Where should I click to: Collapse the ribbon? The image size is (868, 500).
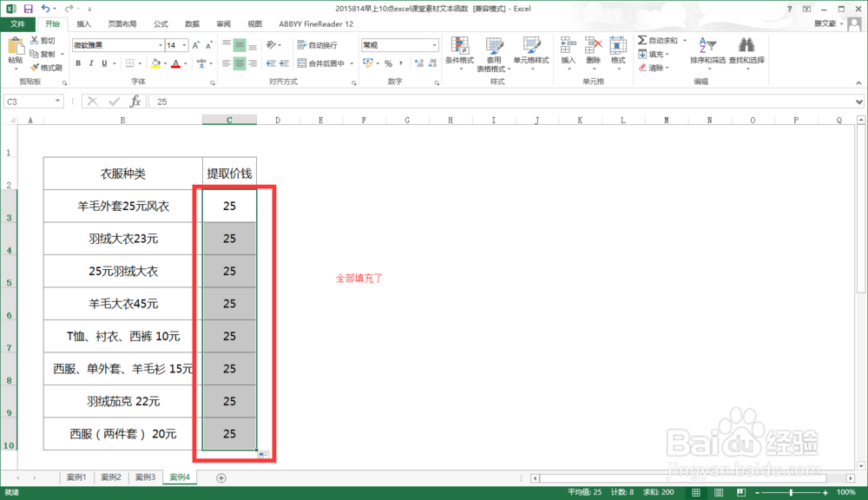point(858,82)
